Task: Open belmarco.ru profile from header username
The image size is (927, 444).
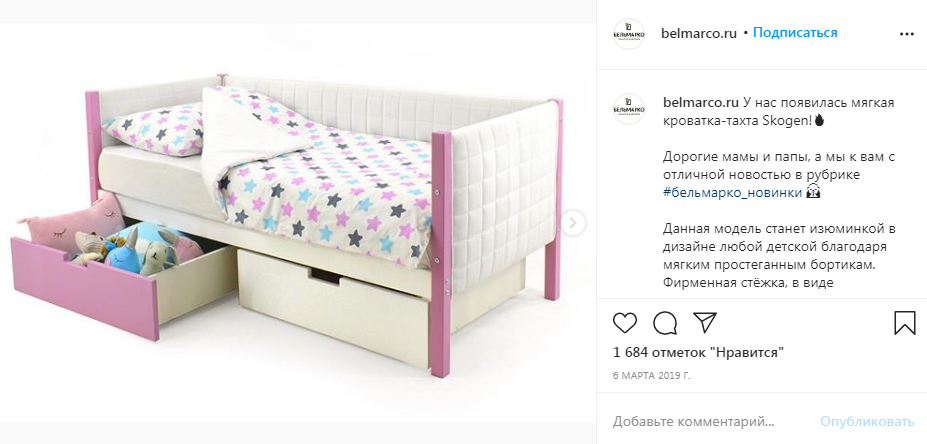Action: pos(699,33)
